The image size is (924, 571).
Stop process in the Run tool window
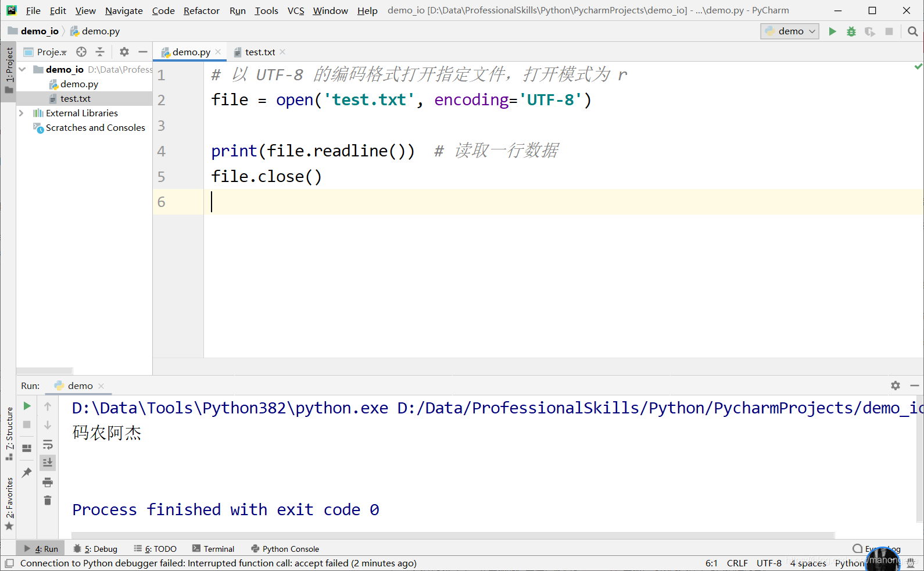point(27,424)
